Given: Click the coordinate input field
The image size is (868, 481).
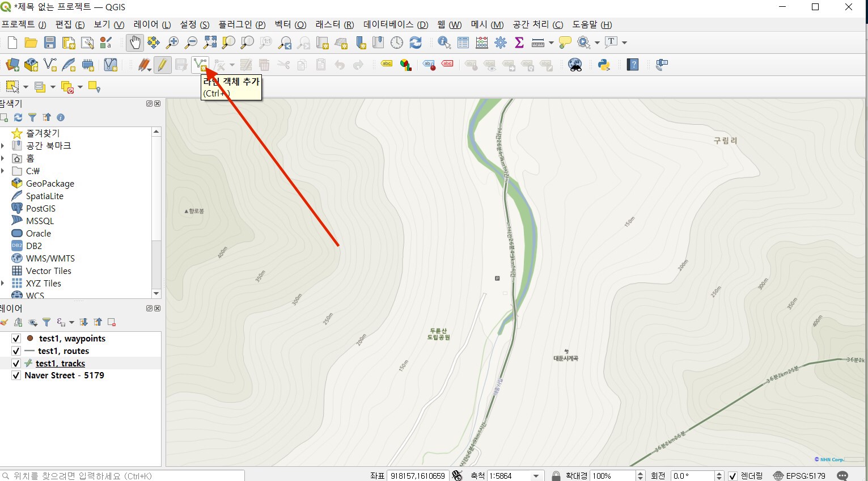Looking at the screenshot, I should click(x=418, y=476).
